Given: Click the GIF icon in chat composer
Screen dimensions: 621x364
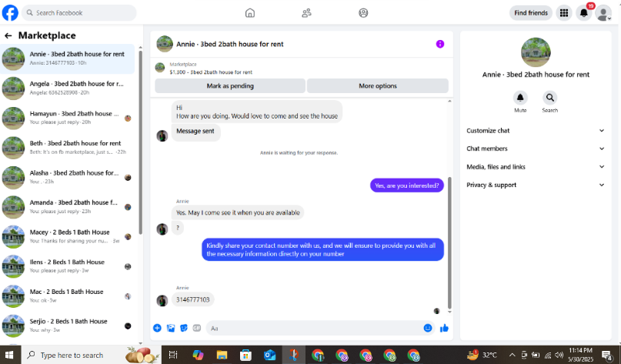Looking at the screenshot, I should click(x=197, y=328).
